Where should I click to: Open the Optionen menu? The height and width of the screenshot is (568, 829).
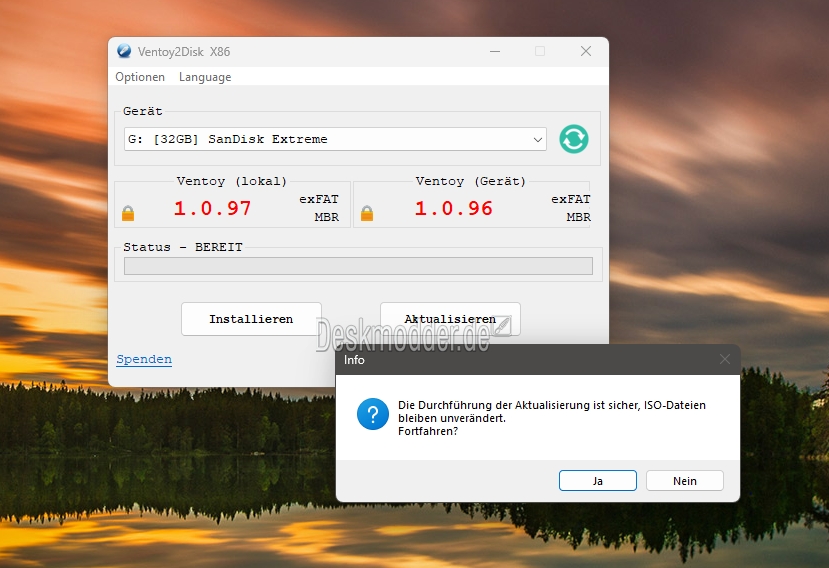[140, 77]
